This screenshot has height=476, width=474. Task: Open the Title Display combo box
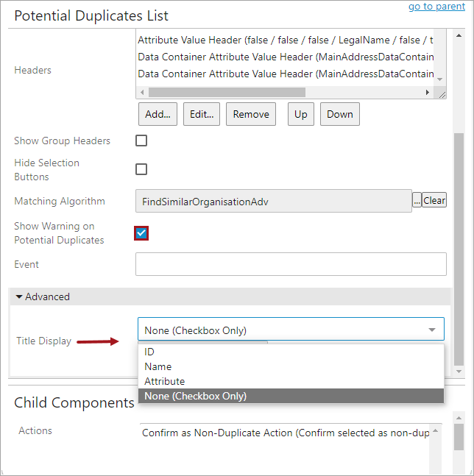(290, 330)
